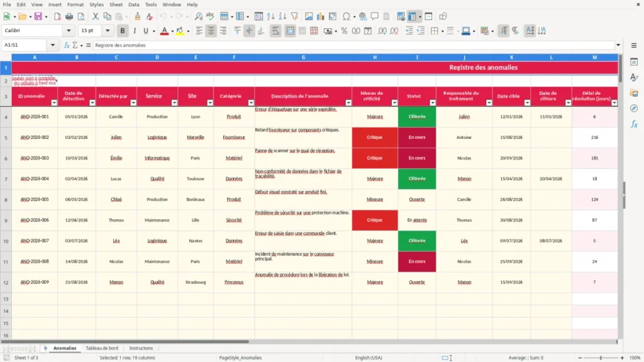Cut the selection with the scissors icon
This screenshot has height=362, width=644.
(x=96, y=16)
